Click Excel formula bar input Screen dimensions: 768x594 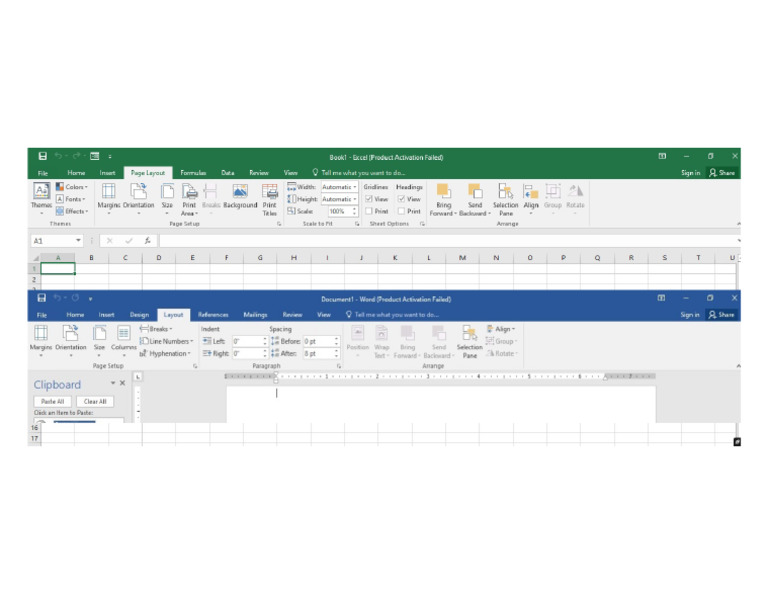coord(448,240)
